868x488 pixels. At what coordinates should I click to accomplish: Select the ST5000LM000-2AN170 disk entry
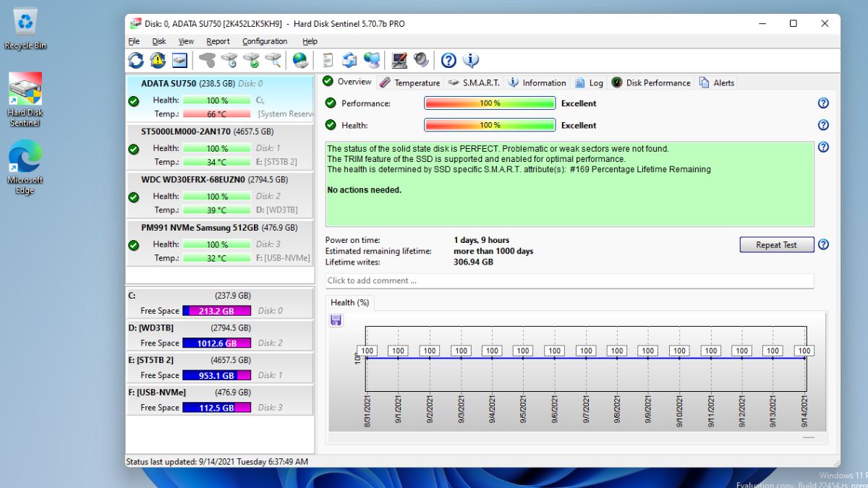[220, 147]
